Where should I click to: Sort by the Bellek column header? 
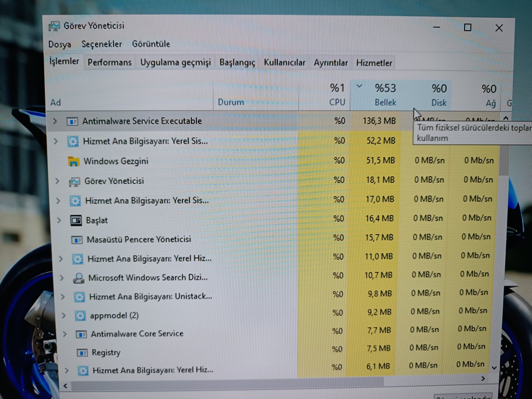(375, 96)
